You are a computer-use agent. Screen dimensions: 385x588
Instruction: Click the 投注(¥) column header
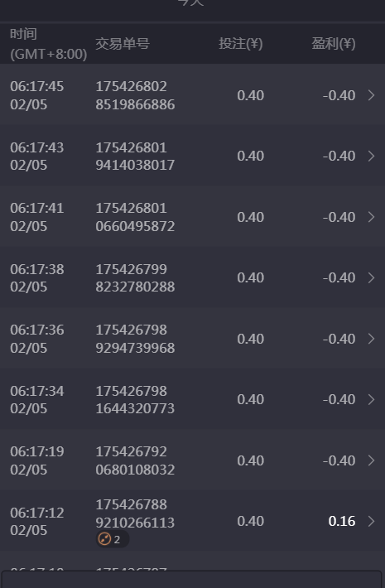[241, 44]
